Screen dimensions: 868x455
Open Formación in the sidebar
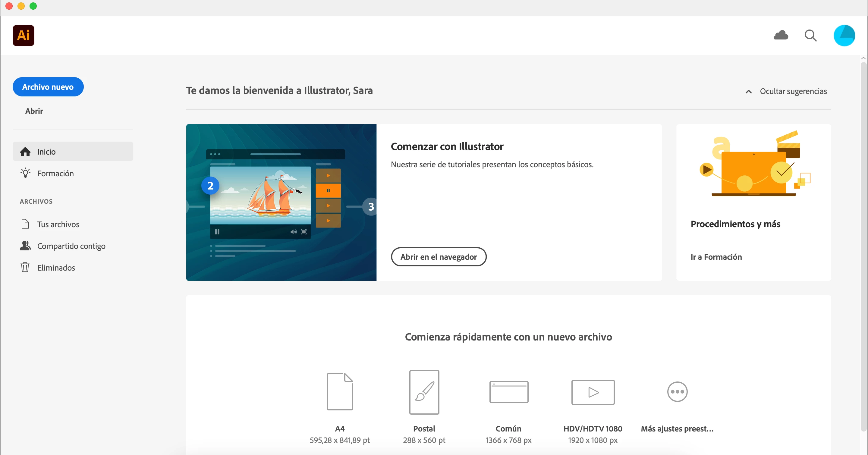(55, 173)
